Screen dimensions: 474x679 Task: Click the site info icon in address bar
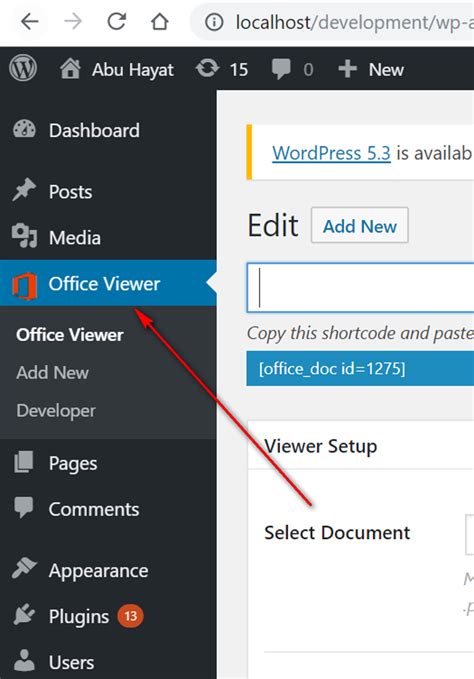(x=214, y=22)
